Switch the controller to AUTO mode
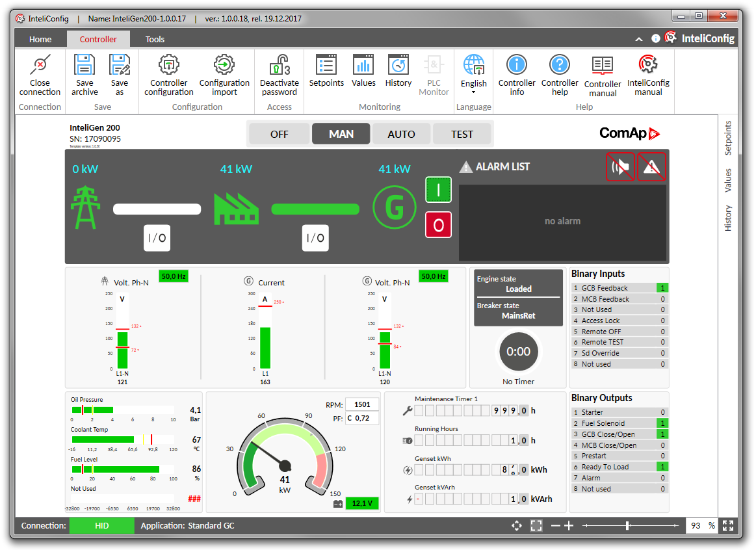Image resolution: width=756 pixels, height=550 pixels. tap(401, 133)
